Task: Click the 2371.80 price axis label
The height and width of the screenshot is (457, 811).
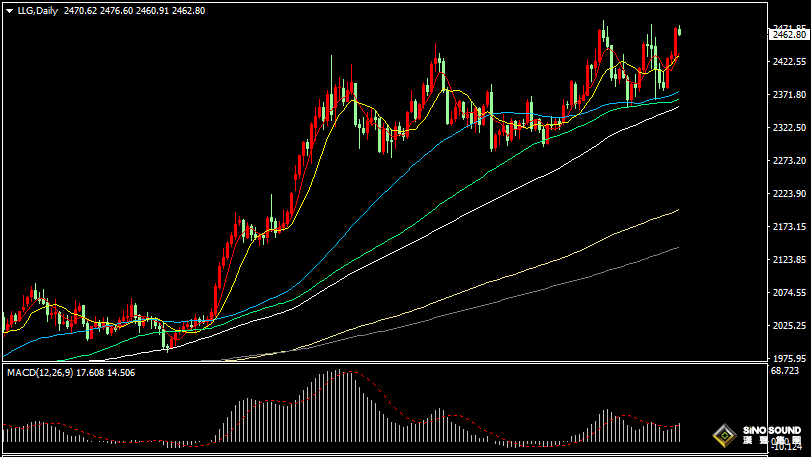Action: click(787, 95)
